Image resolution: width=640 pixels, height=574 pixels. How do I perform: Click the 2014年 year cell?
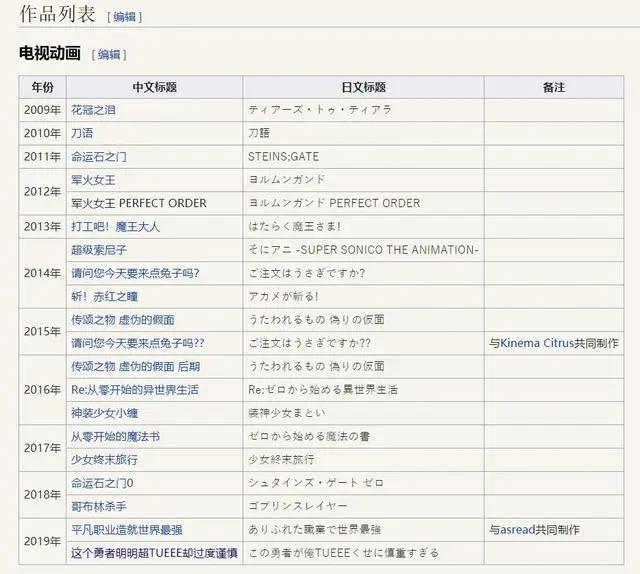42,273
